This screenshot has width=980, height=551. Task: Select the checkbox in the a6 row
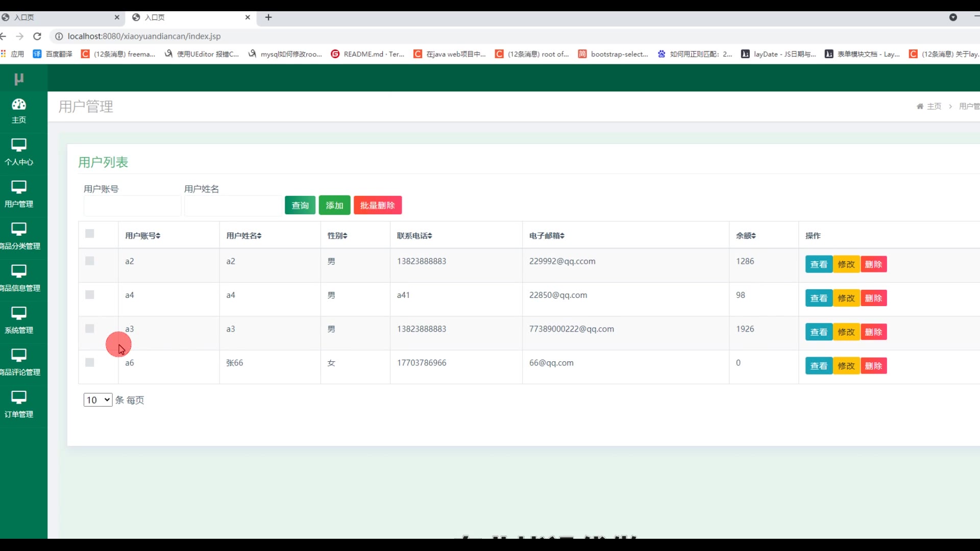point(90,363)
